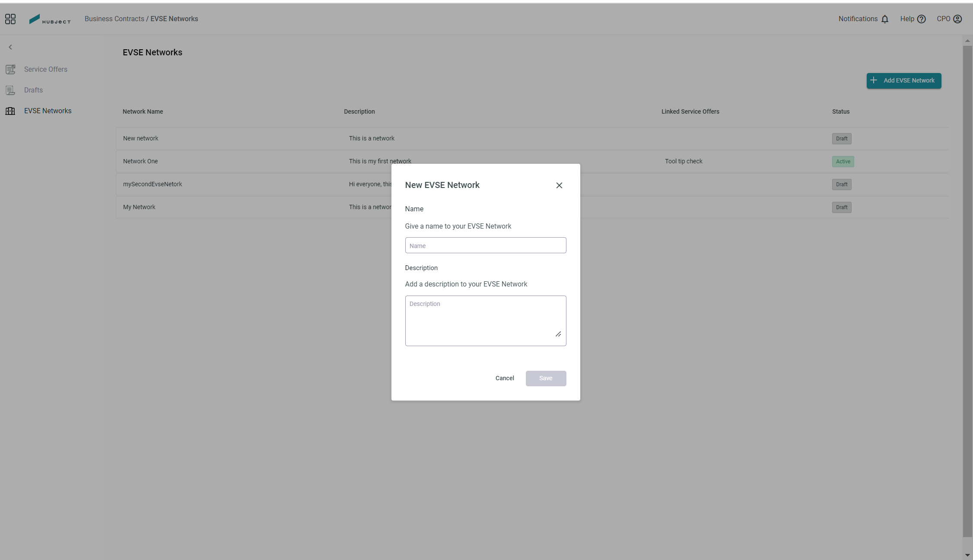Click the Hubject logo
Viewport: 973px width, 560px height.
[50, 19]
